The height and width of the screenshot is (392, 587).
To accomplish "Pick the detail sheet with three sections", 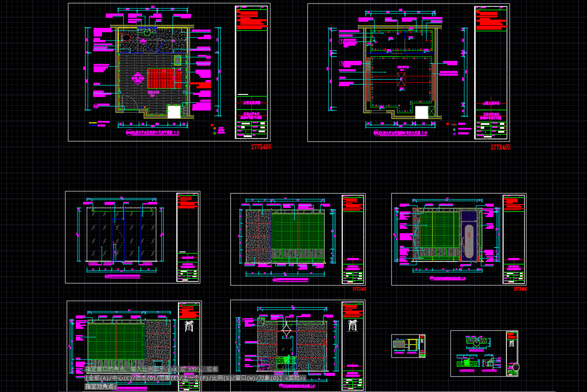I will coord(484,353).
